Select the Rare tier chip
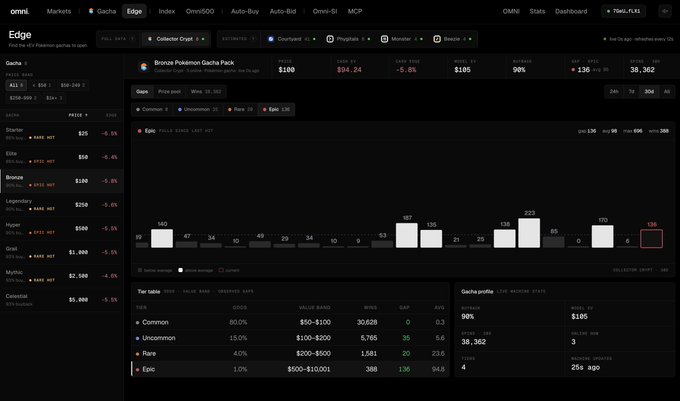This screenshot has height=401, width=680. pos(240,110)
